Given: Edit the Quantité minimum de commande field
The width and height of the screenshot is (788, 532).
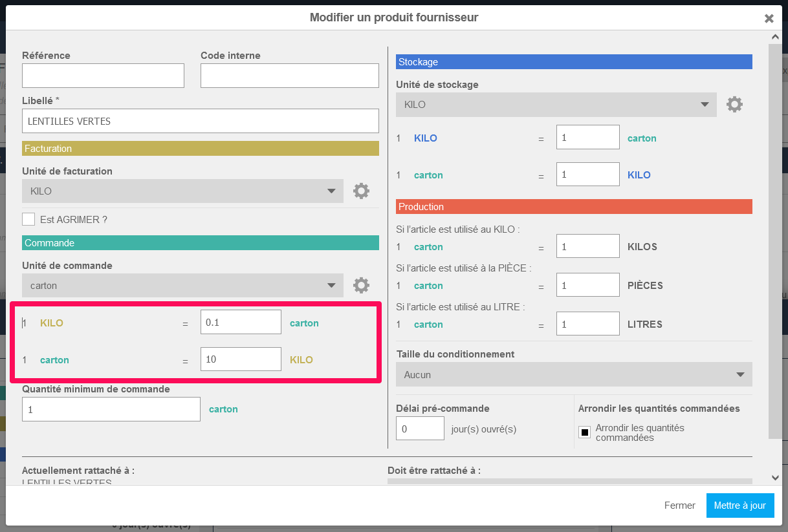Looking at the screenshot, I should point(111,409).
